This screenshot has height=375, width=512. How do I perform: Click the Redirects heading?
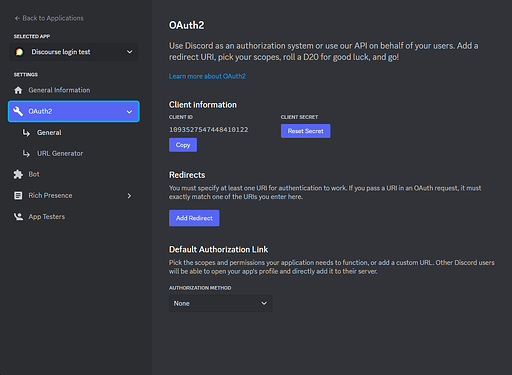tap(187, 175)
